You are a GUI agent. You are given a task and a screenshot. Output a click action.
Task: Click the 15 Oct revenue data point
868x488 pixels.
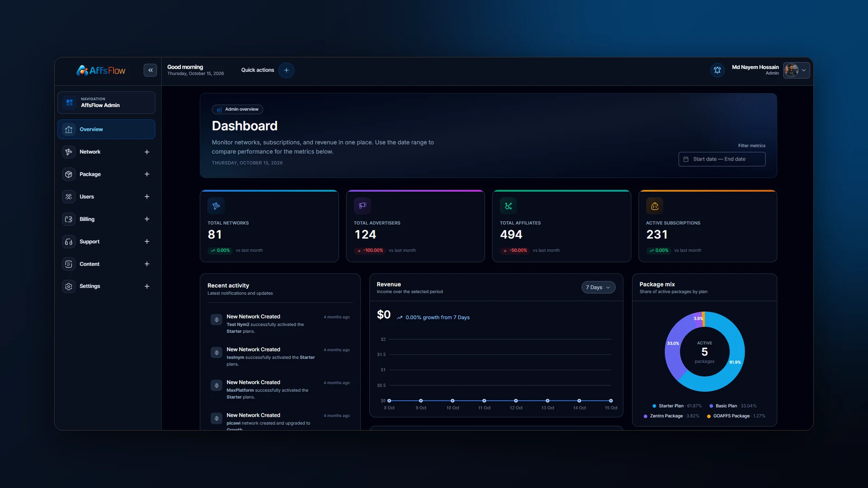611,401
